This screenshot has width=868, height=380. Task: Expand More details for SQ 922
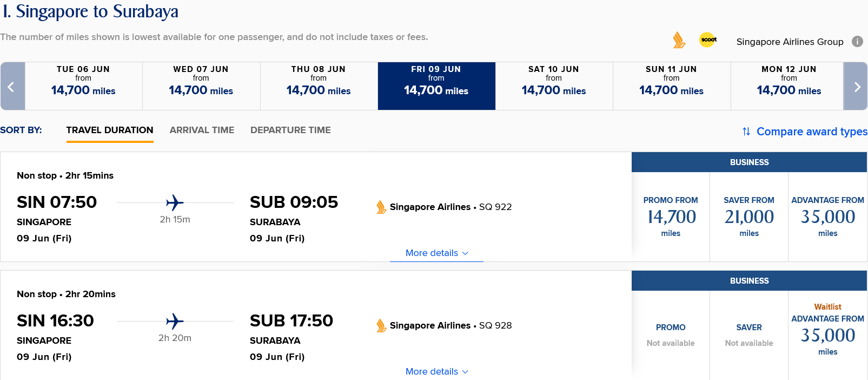[x=437, y=253]
